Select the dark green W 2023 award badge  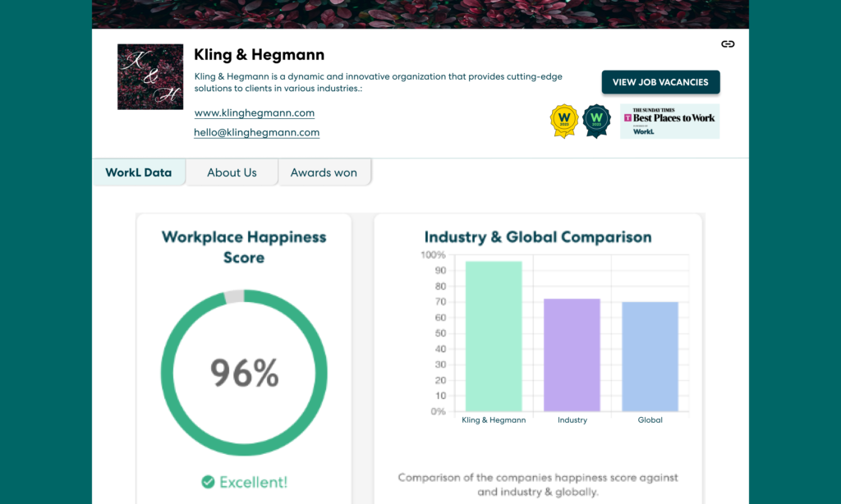596,121
